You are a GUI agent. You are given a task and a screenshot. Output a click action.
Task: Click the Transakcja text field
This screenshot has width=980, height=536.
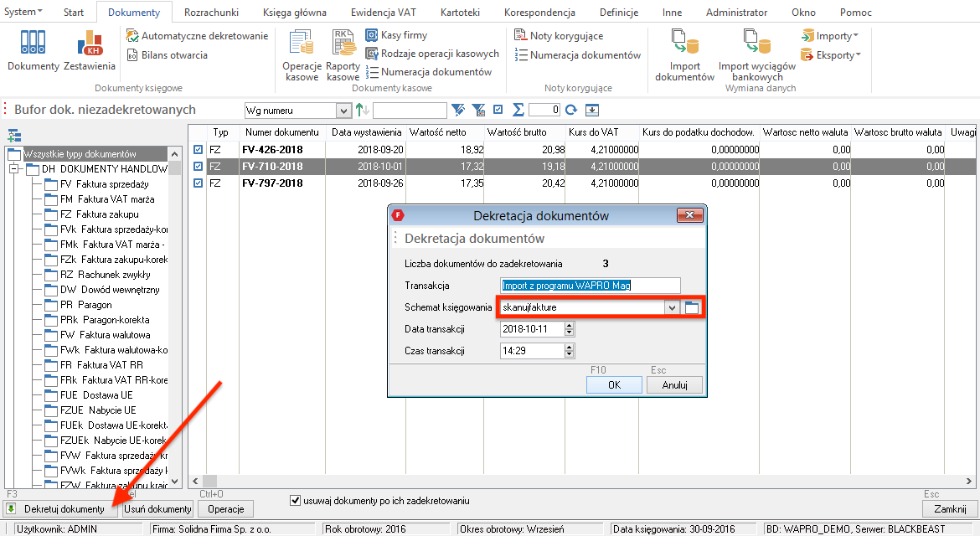[590, 286]
